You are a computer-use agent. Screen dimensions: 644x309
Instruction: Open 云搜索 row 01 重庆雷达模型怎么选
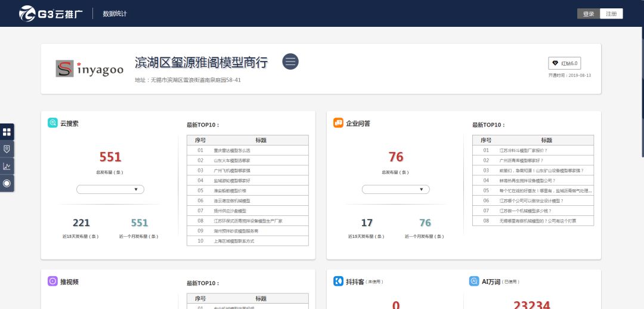(247, 150)
